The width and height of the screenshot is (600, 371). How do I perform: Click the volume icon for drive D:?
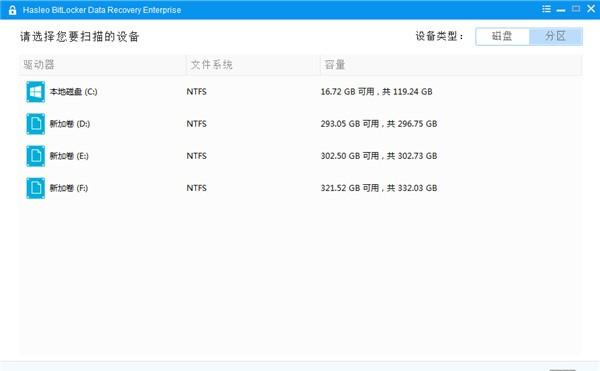(x=36, y=124)
